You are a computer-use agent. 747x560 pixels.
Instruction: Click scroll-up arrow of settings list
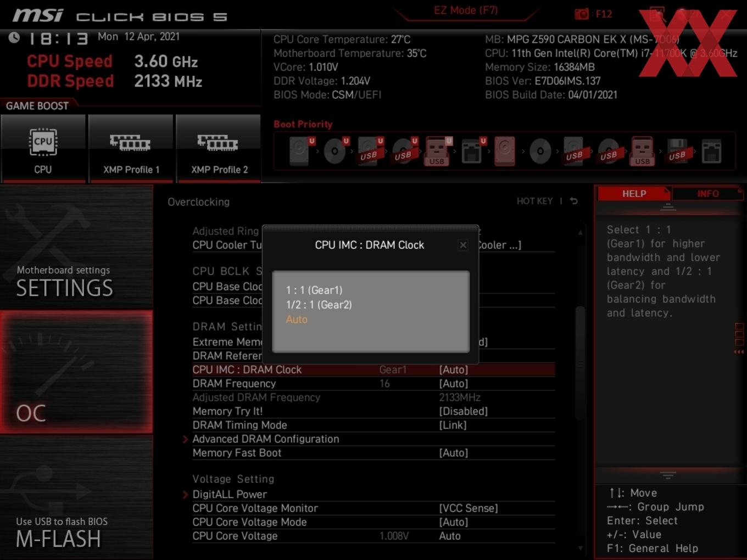[x=580, y=232]
